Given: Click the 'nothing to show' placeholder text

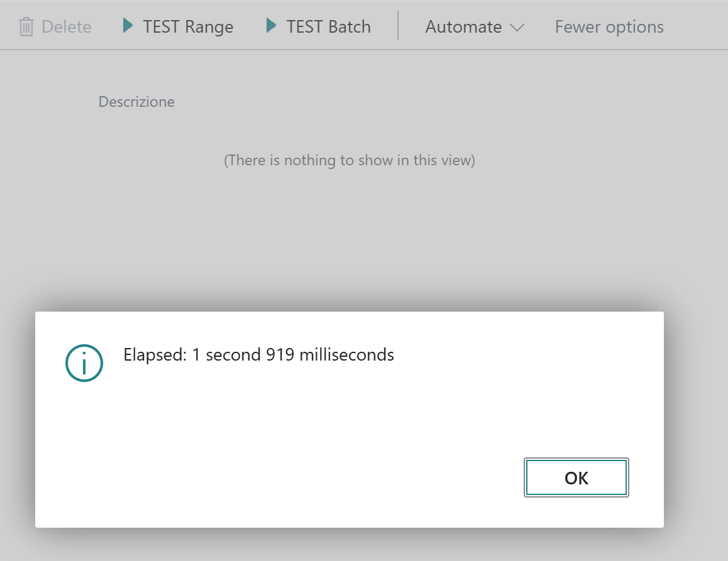Looking at the screenshot, I should click(349, 160).
